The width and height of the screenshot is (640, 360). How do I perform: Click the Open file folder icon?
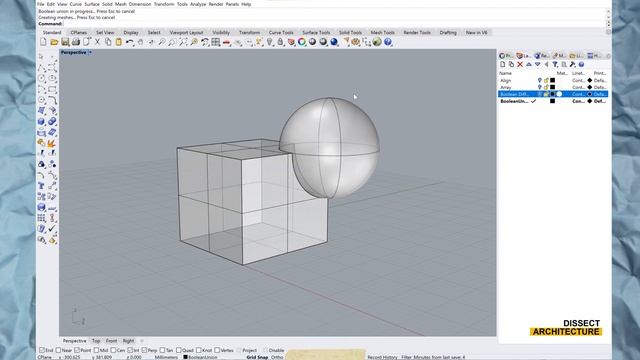54,42
